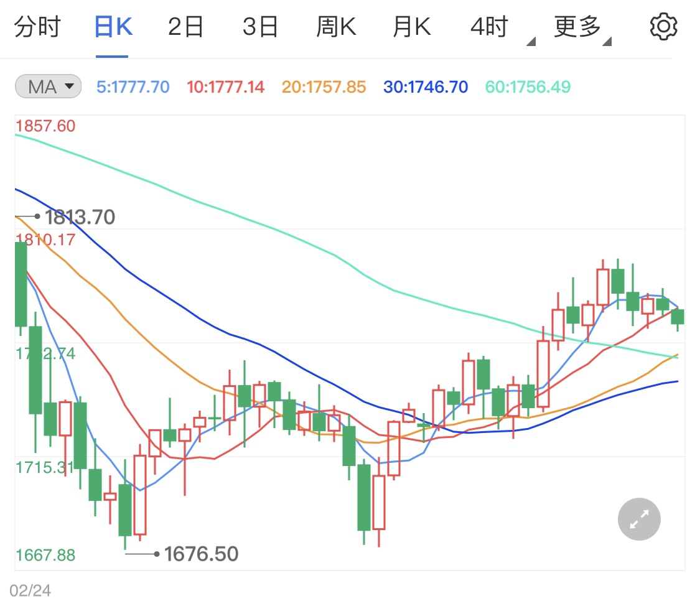Click the MA20 value 20:1757.85
The image size is (700, 606).
pyautogui.click(x=324, y=86)
